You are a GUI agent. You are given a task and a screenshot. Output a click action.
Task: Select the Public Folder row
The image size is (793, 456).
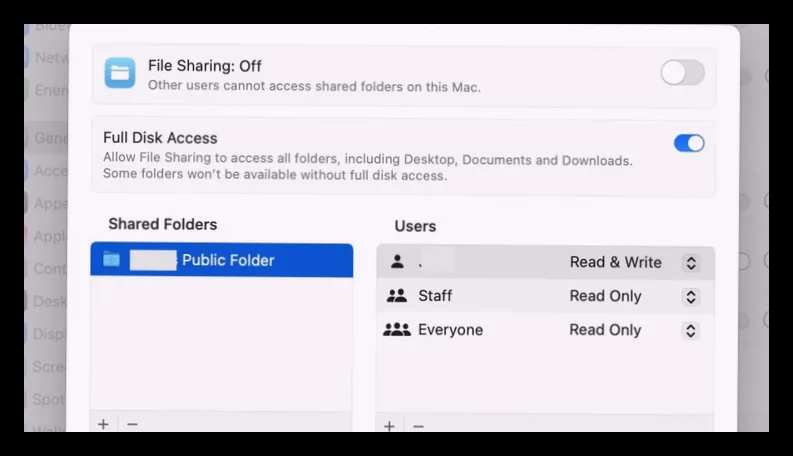coord(222,260)
